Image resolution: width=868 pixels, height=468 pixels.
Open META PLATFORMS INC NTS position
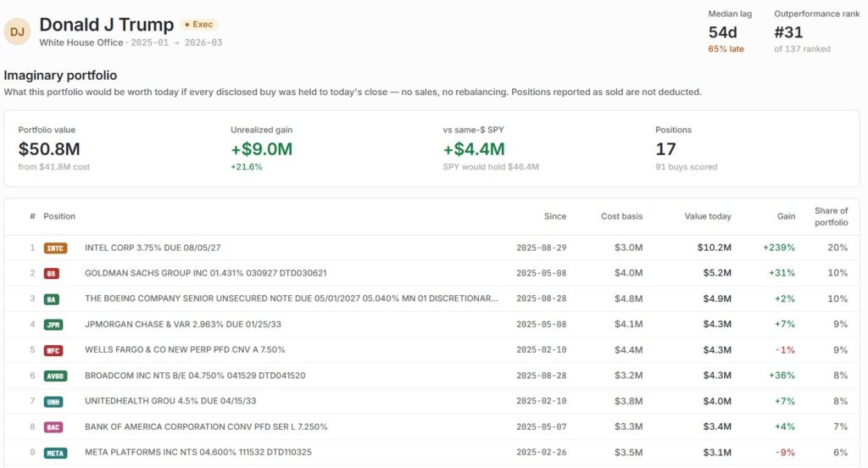click(x=431, y=453)
